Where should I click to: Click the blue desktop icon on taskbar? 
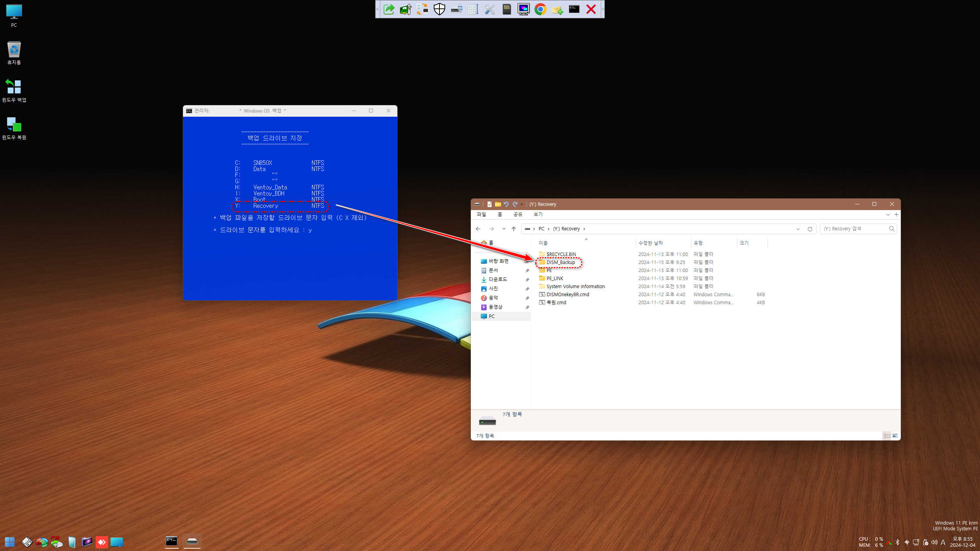coord(117,542)
